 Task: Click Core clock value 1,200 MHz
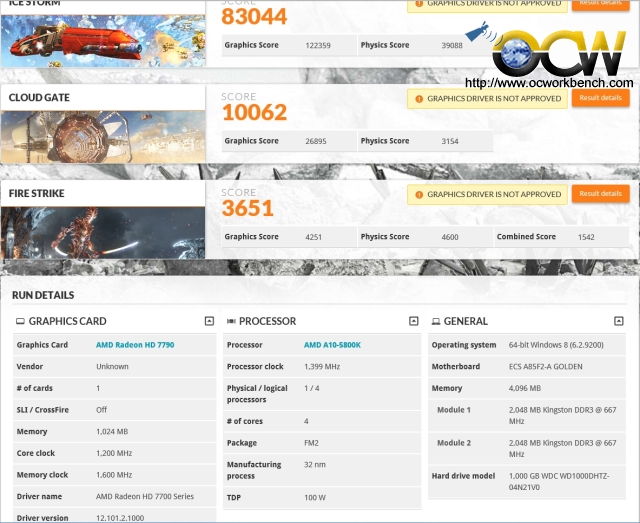pos(114,453)
